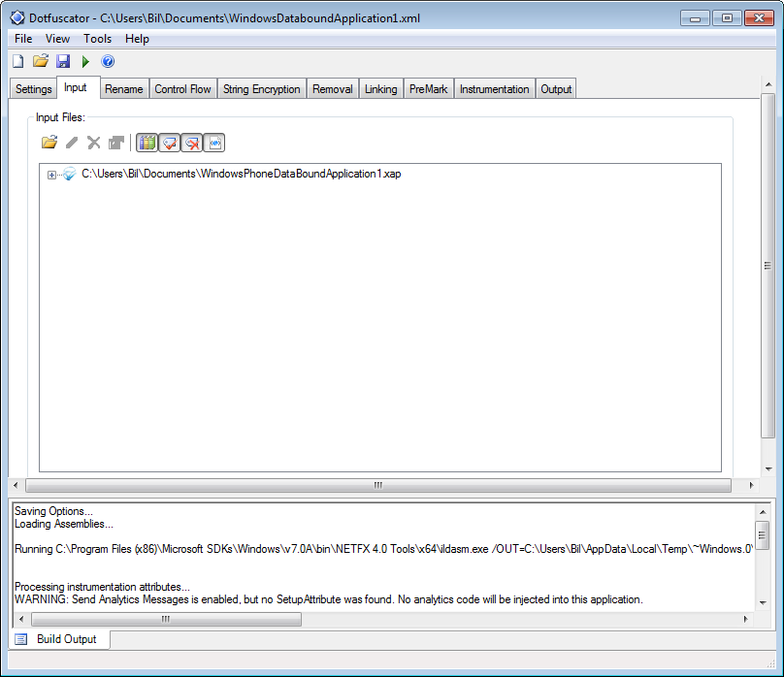Image resolution: width=784 pixels, height=677 pixels.
Task: Open the Linking tab
Action: click(381, 89)
